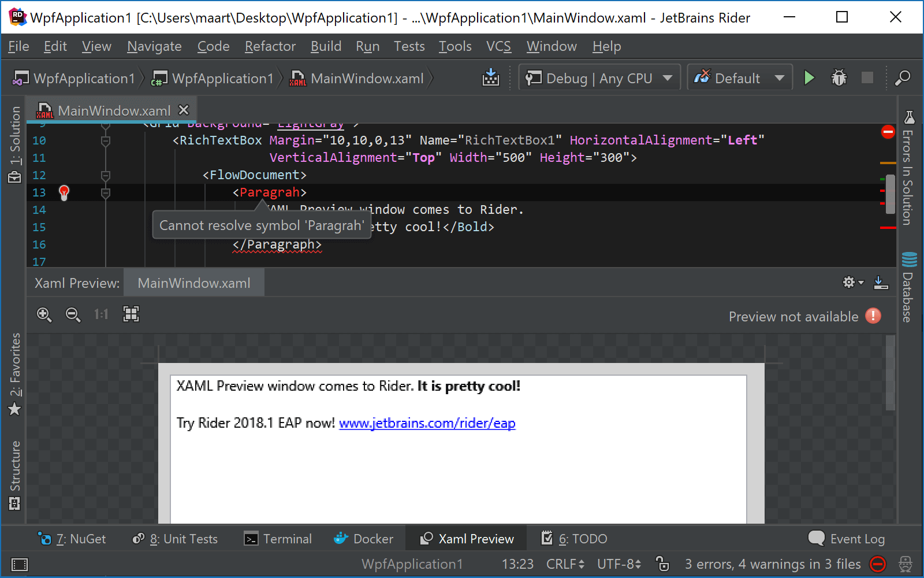This screenshot has height=578, width=924.
Task: Click the red lightbulb quick-fix icon on line 13
Action: coord(64,192)
